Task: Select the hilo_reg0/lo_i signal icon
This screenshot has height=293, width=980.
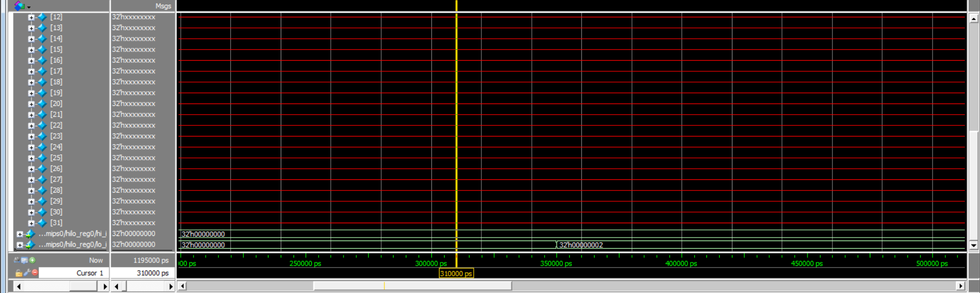Action: tap(30, 245)
